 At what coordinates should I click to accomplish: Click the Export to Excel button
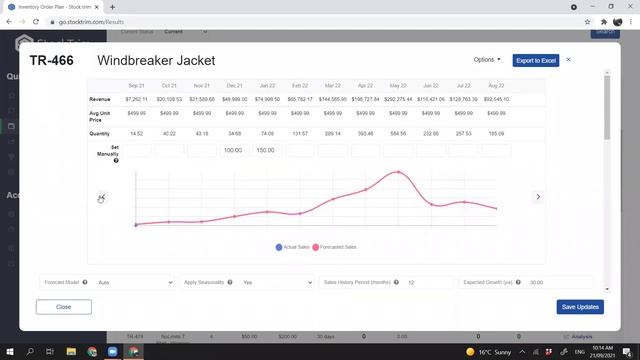[536, 60]
